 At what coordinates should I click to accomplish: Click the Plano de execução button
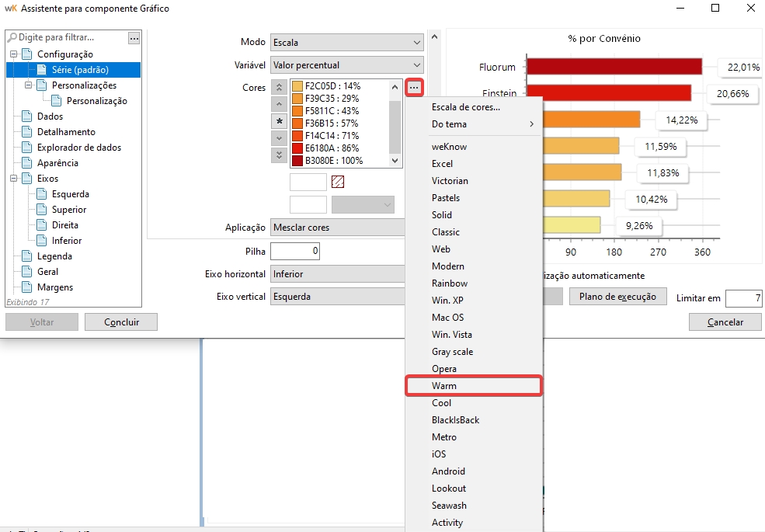coord(617,297)
